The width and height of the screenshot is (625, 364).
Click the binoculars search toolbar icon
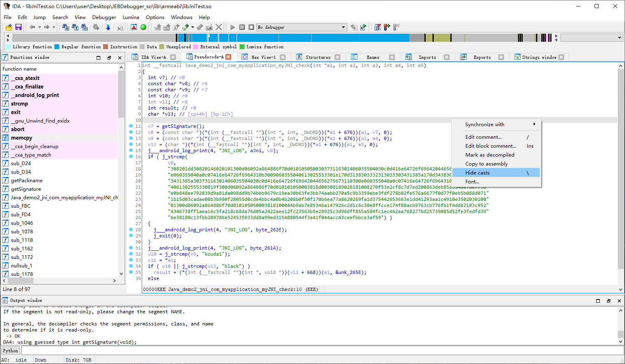tap(65, 27)
